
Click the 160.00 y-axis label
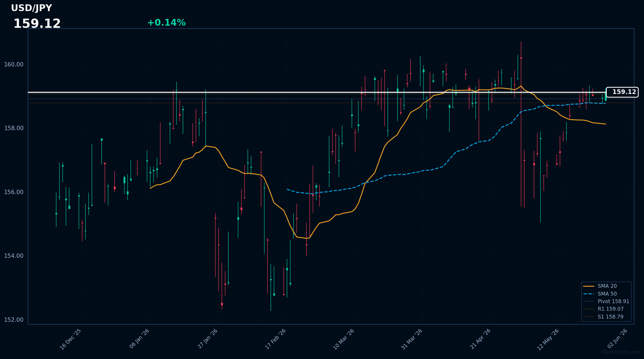pyautogui.click(x=14, y=65)
